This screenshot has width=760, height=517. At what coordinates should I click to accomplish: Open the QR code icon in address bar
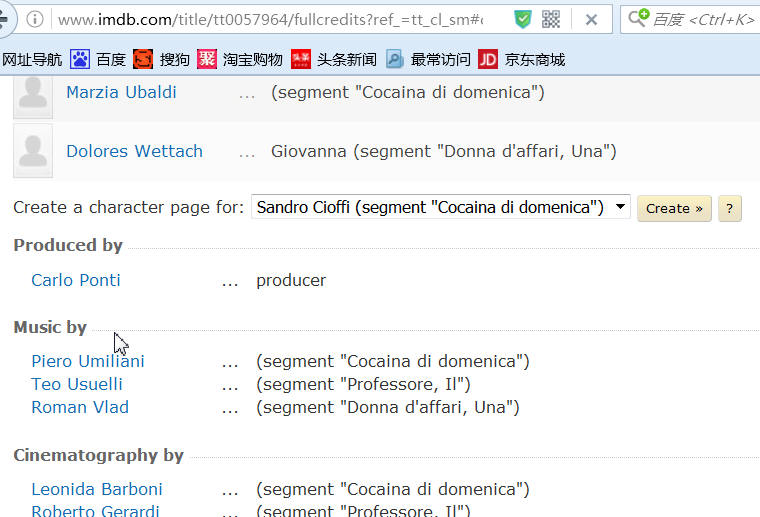[x=551, y=19]
